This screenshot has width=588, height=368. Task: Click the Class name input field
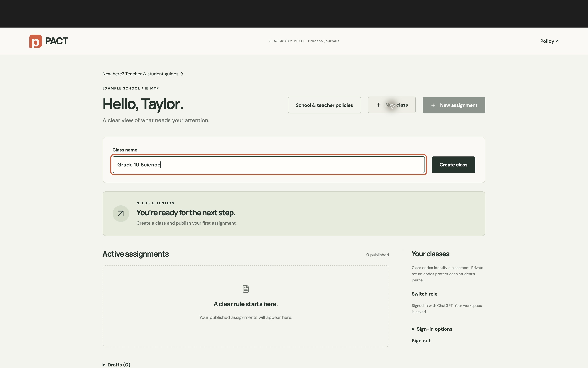pyautogui.click(x=269, y=165)
